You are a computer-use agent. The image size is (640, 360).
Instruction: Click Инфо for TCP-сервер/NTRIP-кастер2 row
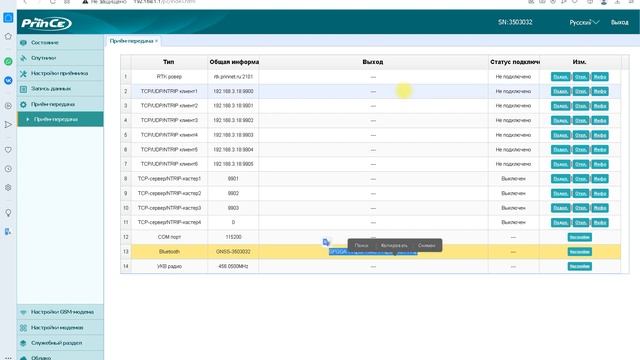(600, 193)
